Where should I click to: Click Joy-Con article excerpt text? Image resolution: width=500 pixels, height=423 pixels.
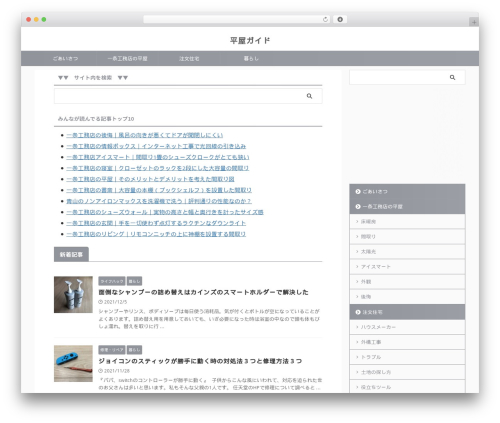coord(210,384)
